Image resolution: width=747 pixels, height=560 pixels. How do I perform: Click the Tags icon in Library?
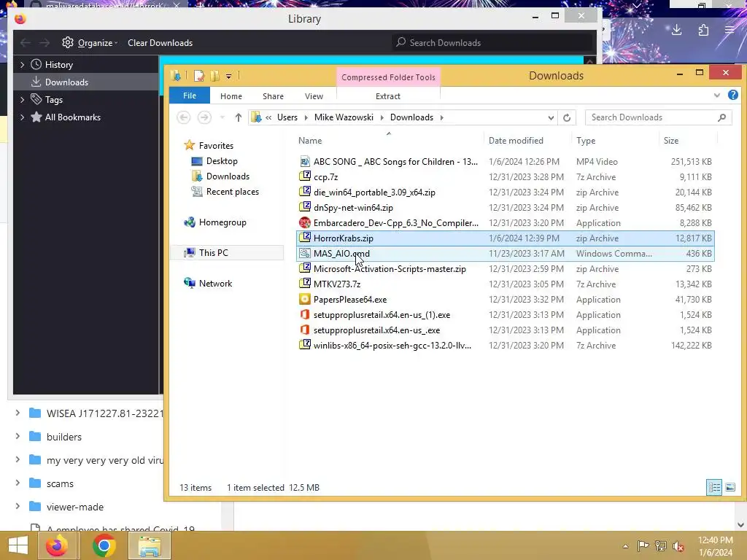click(36, 99)
